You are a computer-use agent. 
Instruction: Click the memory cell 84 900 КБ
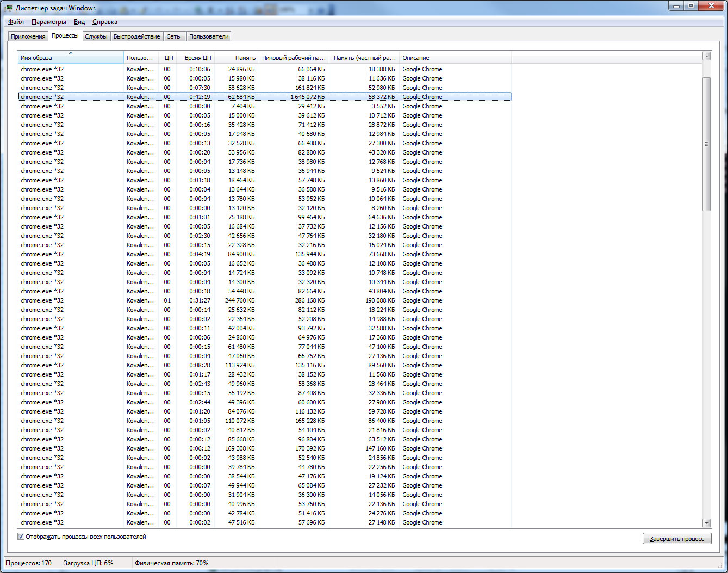point(241,254)
